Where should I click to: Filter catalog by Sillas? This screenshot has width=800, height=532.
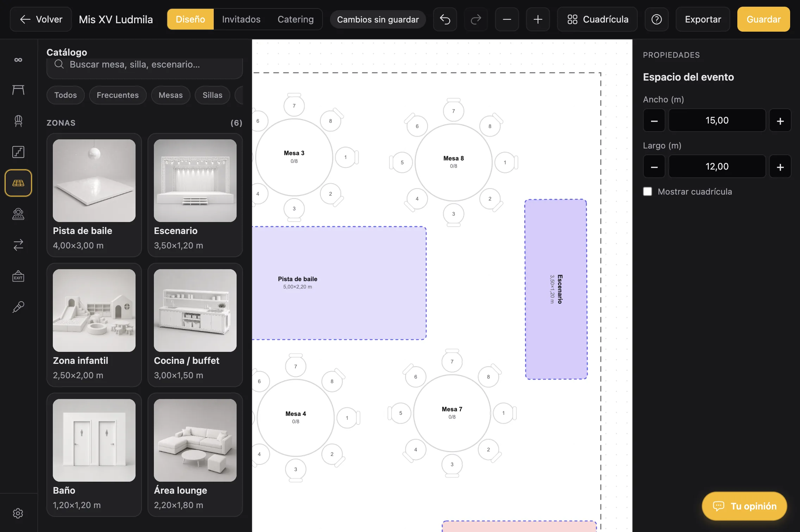click(x=212, y=95)
